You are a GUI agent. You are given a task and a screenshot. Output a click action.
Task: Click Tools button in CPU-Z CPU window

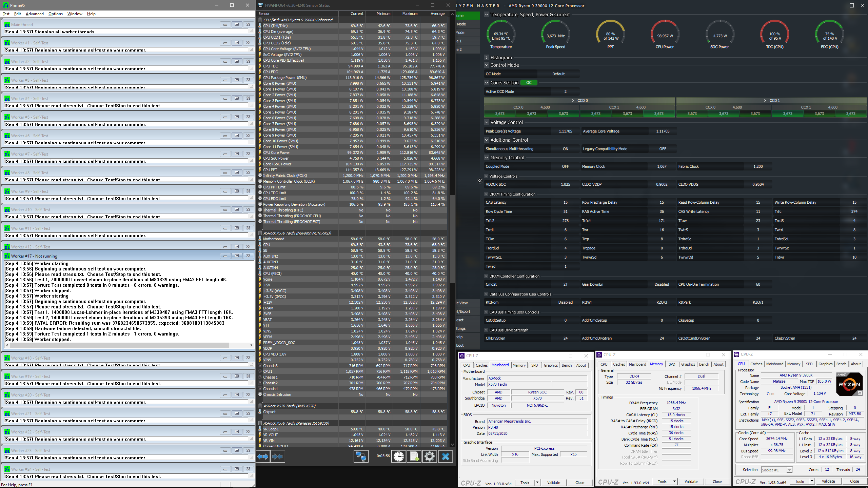click(x=799, y=481)
